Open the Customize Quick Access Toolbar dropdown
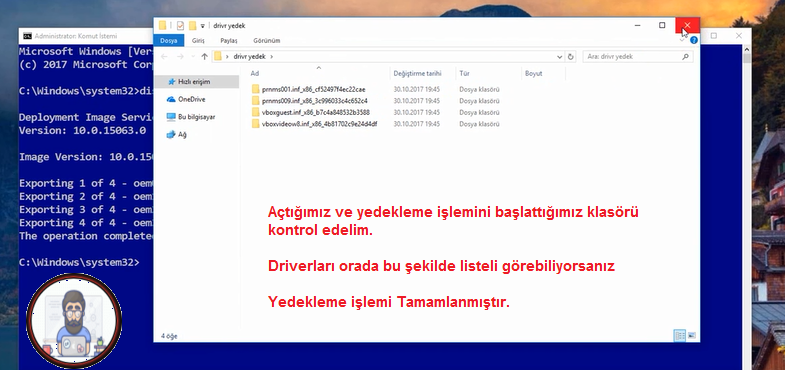The image size is (785, 370). pos(203,26)
